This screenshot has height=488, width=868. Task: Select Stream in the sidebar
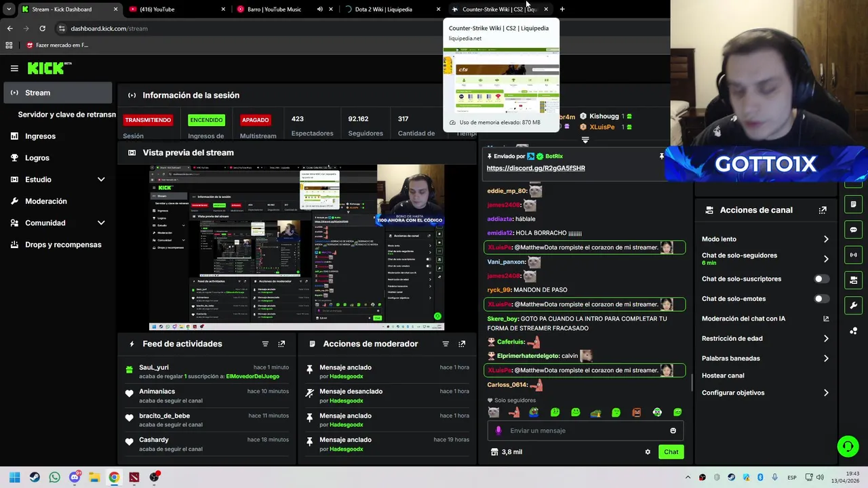coord(58,93)
